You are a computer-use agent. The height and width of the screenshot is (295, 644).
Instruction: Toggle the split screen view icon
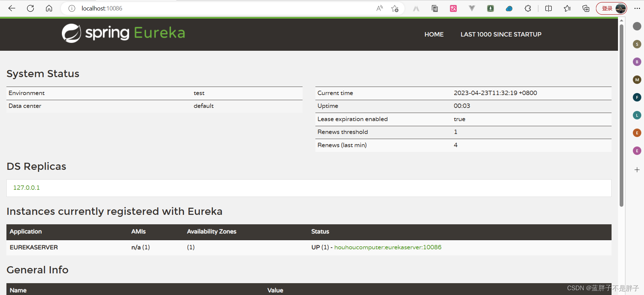click(549, 8)
